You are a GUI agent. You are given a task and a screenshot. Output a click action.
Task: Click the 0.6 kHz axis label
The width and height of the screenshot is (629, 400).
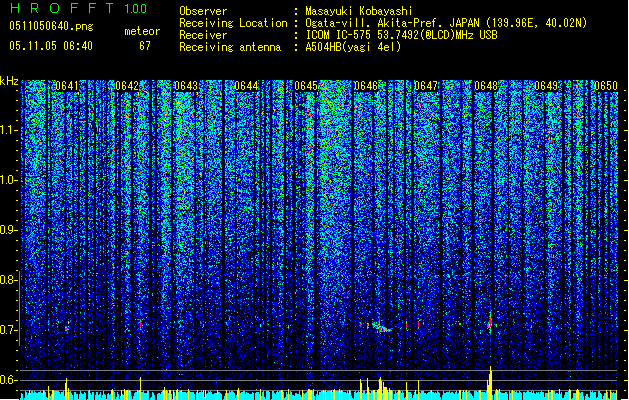8,380
